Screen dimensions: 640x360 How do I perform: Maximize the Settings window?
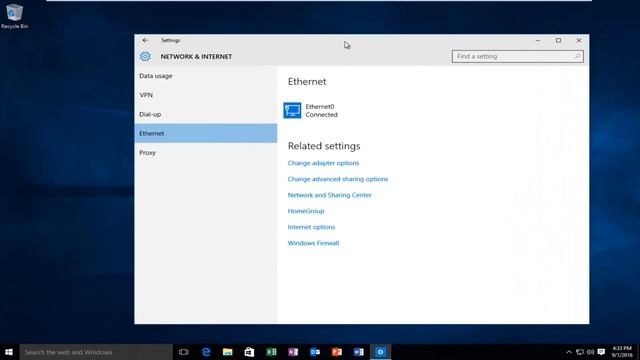click(558, 40)
